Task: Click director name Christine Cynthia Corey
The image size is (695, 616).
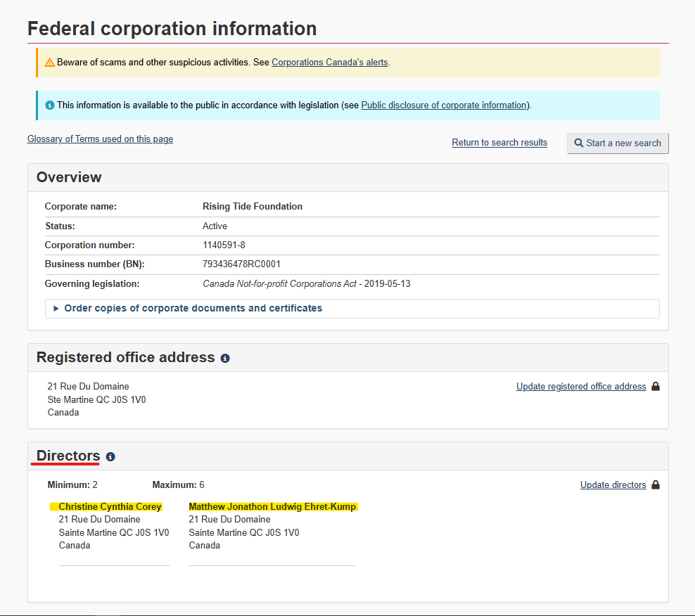Action: click(x=110, y=507)
